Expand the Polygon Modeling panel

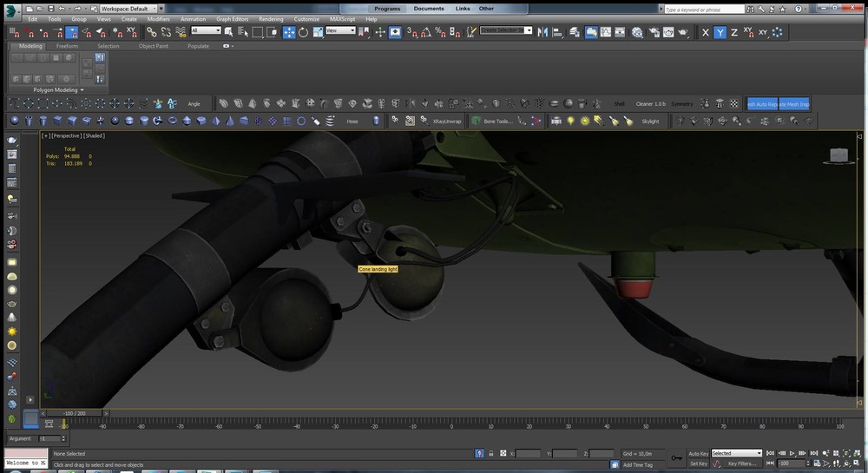coord(56,89)
